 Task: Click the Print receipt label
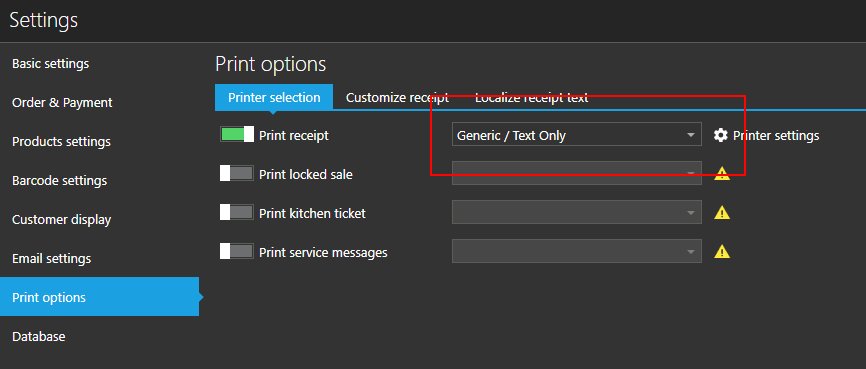coord(294,135)
